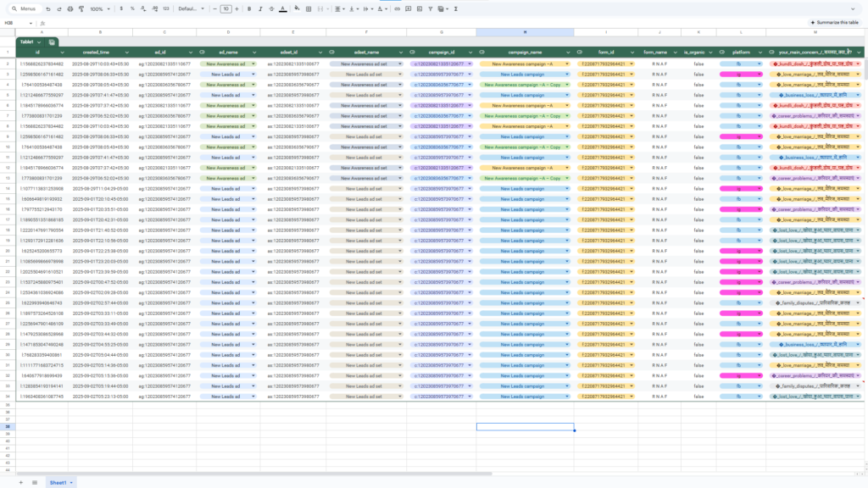Click Summarize this table button
The image size is (868, 488).
coord(836,23)
